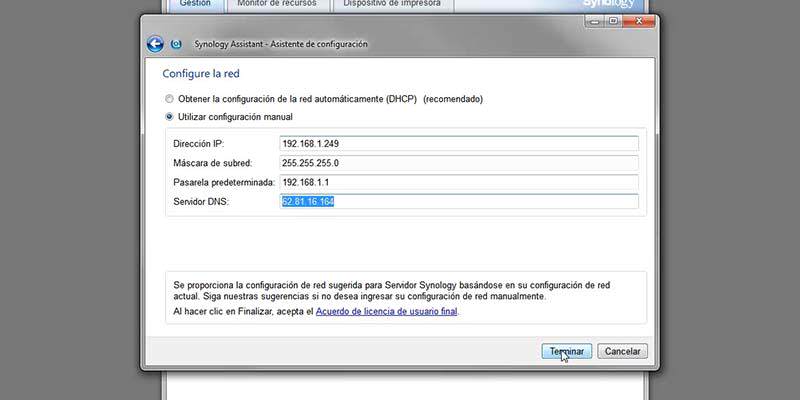The image size is (800, 400).
Task: Click the Synology Assistant wizard icon
Action: point(176,44)
